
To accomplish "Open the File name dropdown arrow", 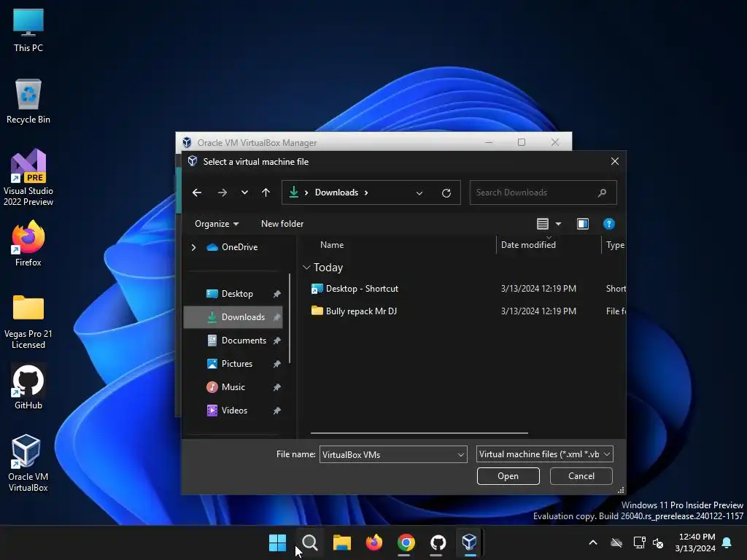I will pos(461,455).
